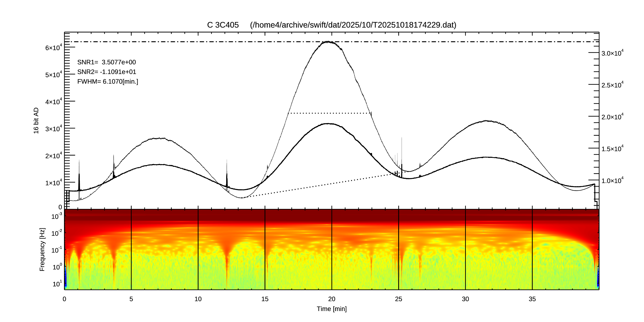Image resolution: width=644 pixels, height=322 pixels.
Task: Click the 'Time [min]' x-axis label
Action: click(331, 309)
